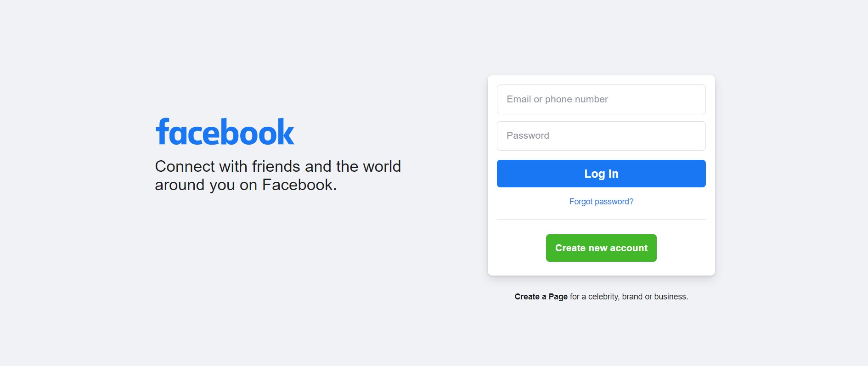Click the word Facebook in the tagline

(x=299, y=185)
